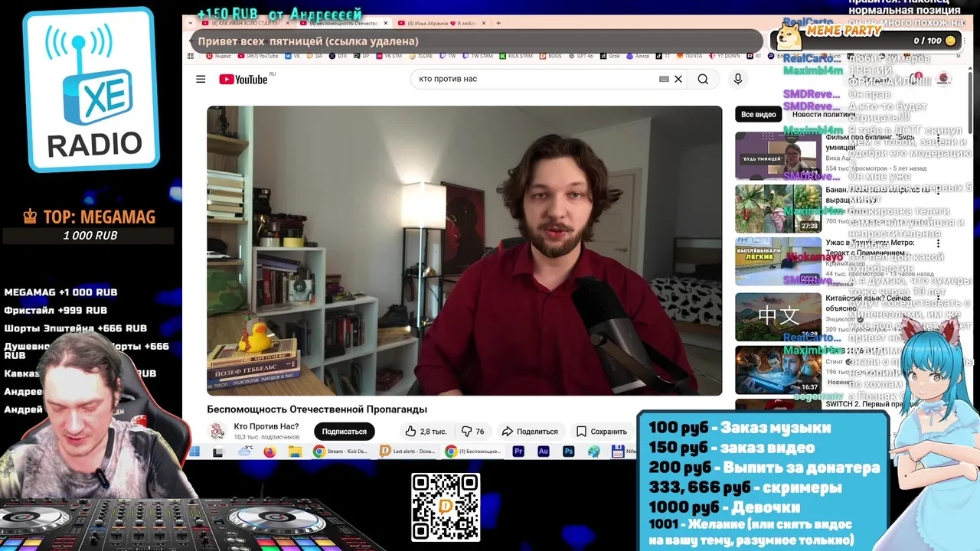Select the 'Новости политики' filter chip

[822, 114]
